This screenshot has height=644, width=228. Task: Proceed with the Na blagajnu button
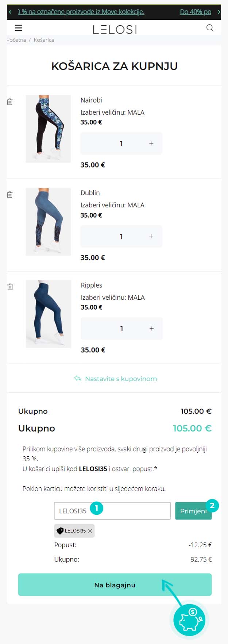(115, 585)
